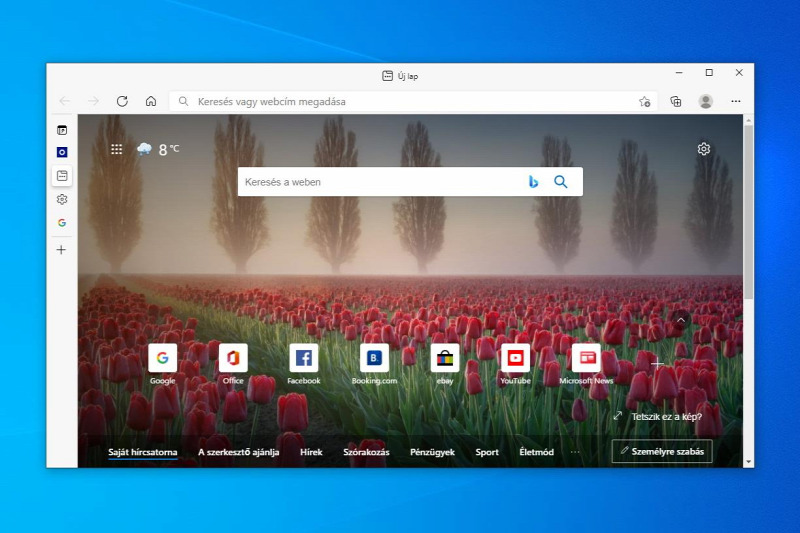Open the Office quick link tile
The height and width of the screenshot is (533, 800).
(x=233, y=364)
